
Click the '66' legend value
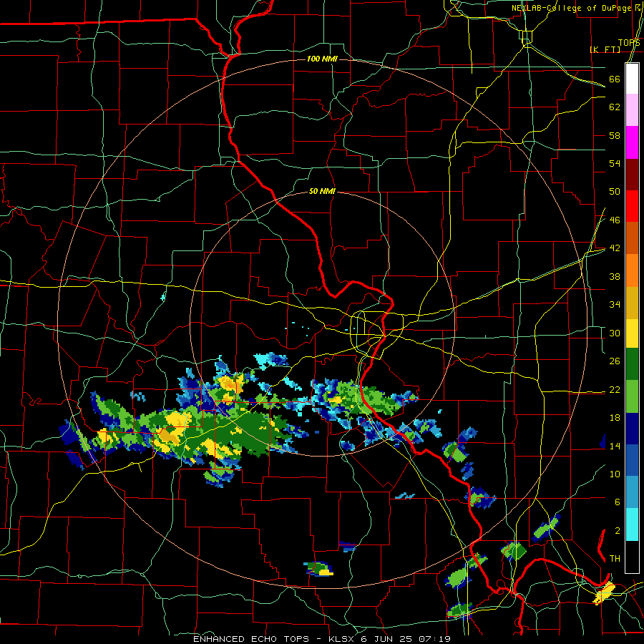(615, 79)
